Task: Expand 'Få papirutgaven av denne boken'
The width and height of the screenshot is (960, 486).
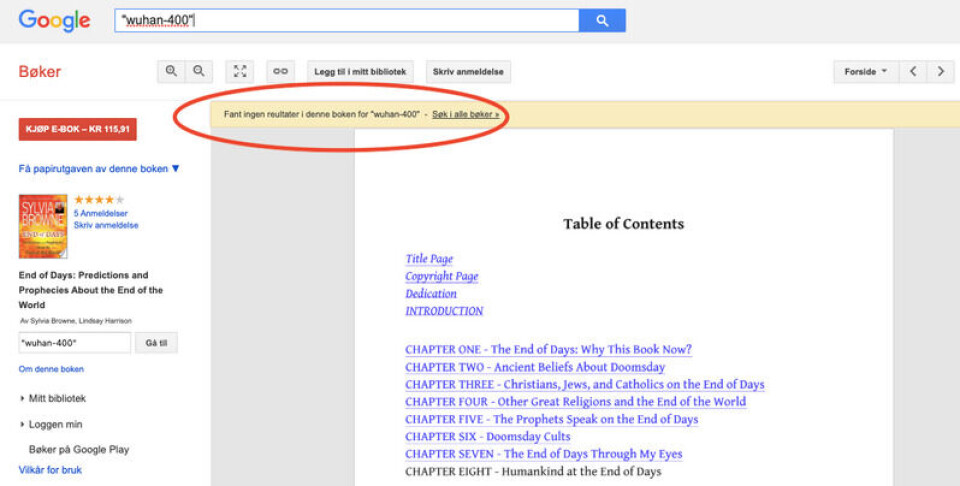Action: [x=99, y=169]
